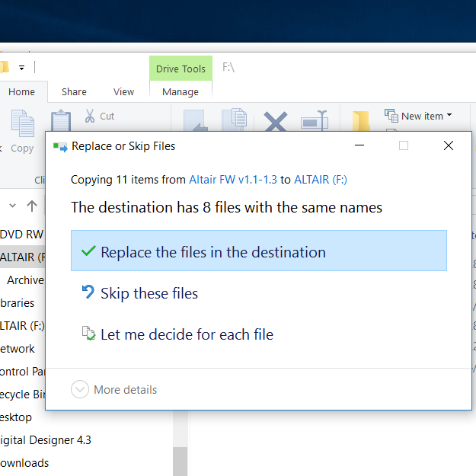Open the View ribbon tab

123,91
